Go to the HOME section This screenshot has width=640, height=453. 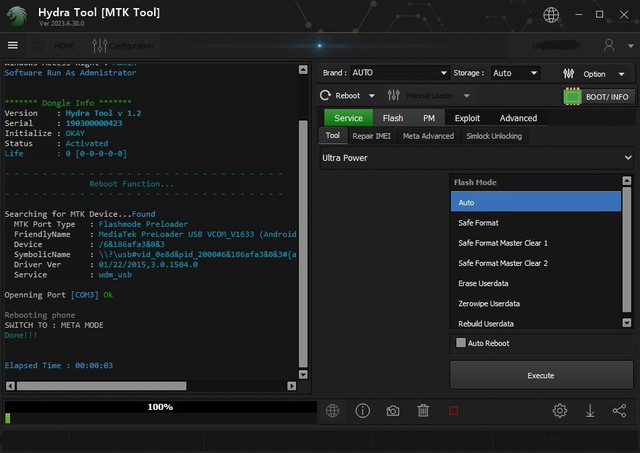point(54,46)
